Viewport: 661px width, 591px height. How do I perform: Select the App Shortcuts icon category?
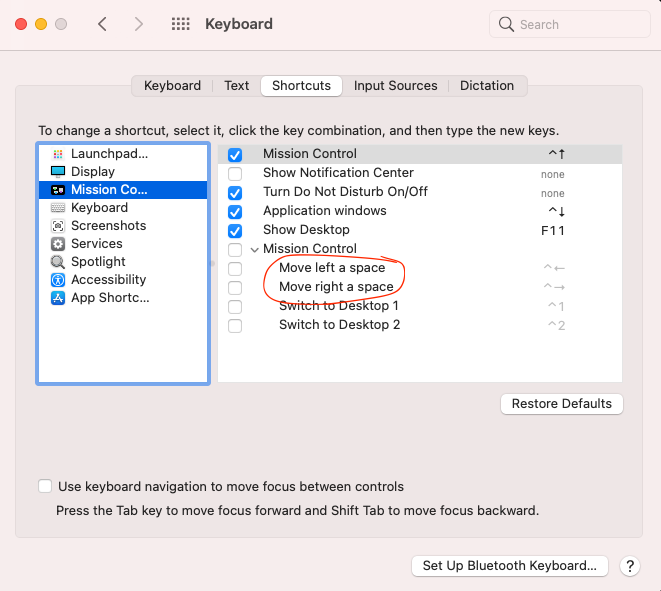pyautogui.click(x=58, y=298)
